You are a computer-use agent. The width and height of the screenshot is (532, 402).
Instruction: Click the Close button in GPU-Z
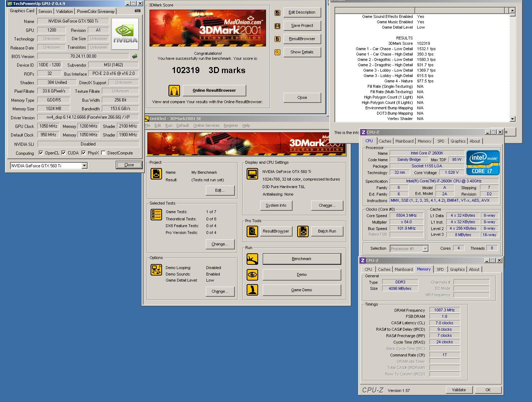click(129, 165)
